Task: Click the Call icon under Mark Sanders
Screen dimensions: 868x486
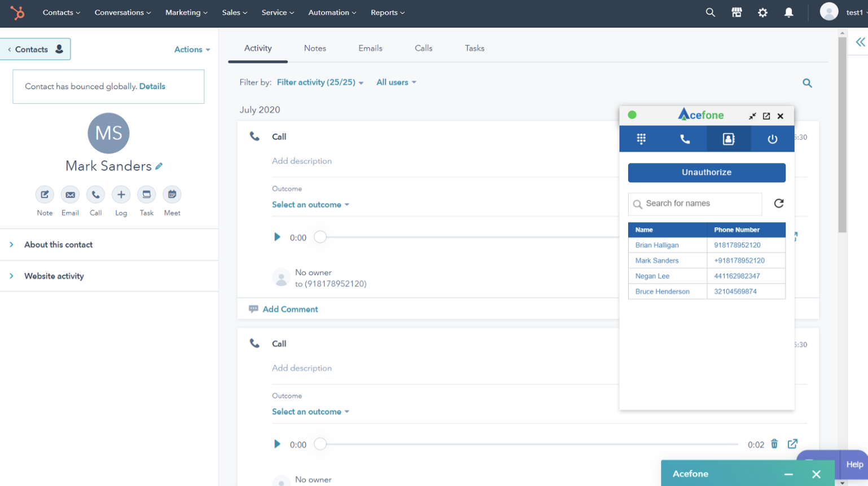Action: [95, 195]
